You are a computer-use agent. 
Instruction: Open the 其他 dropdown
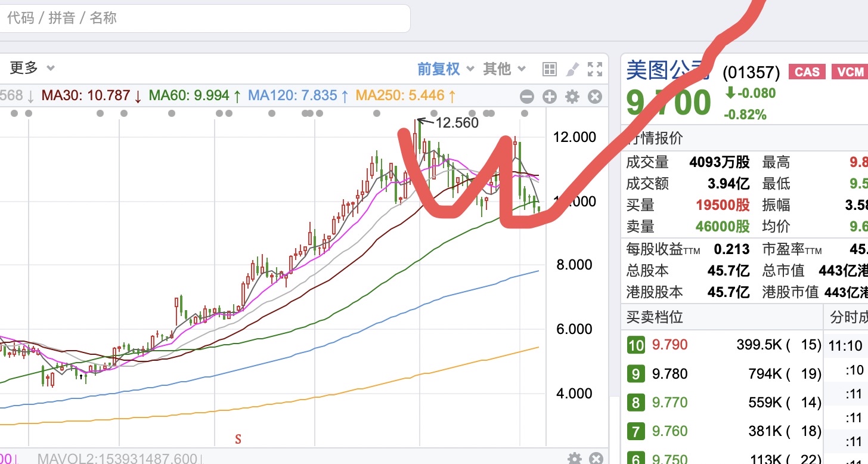click(504, 69)
